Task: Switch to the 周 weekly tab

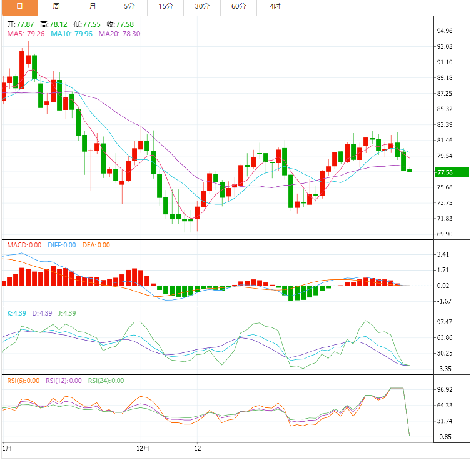Action: coord(56,7)
